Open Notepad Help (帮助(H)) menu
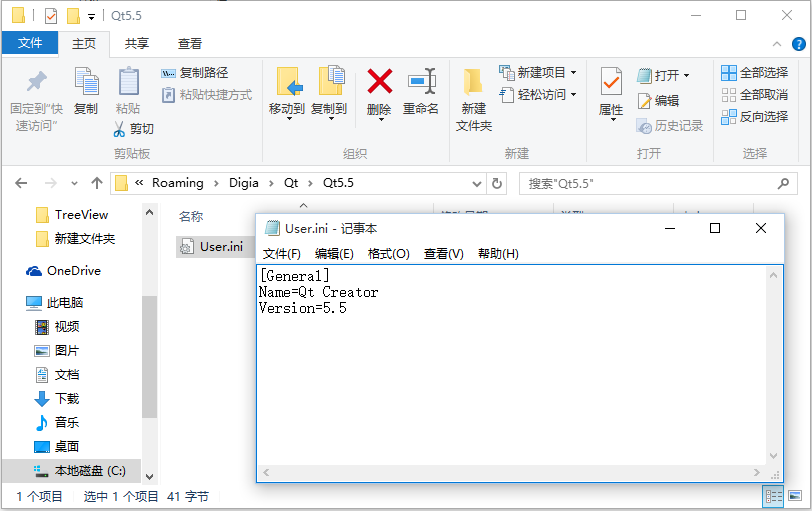Image resolution: width=812 pixels, height=511 pixels. [498, 254]
